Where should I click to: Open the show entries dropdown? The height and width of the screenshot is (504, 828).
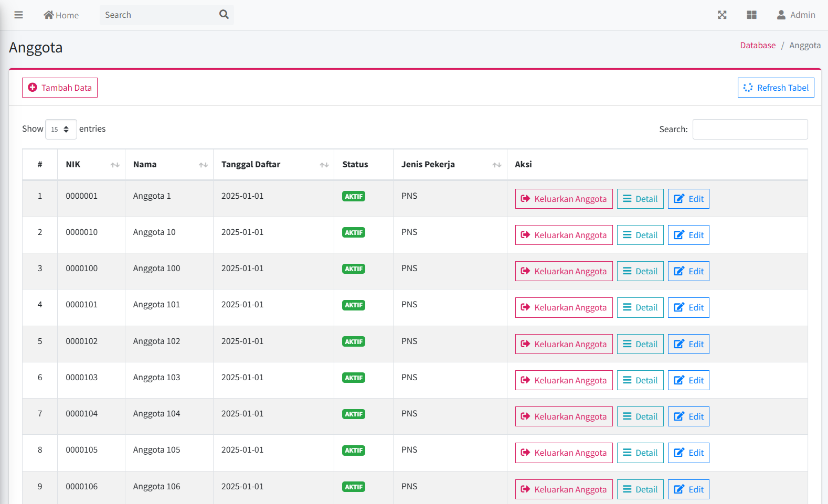click(61, 129)
